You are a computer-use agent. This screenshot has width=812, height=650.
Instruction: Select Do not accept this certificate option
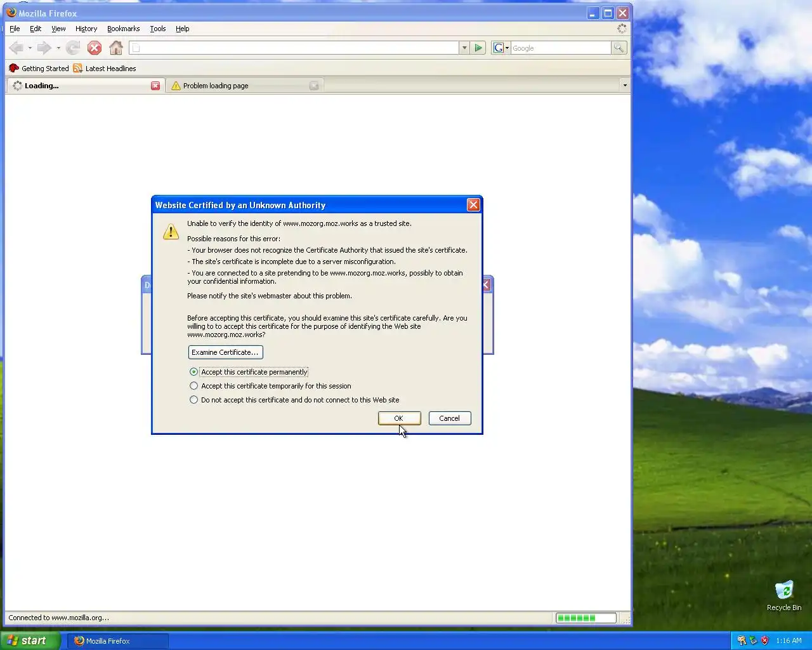click(x=294, y=400)
